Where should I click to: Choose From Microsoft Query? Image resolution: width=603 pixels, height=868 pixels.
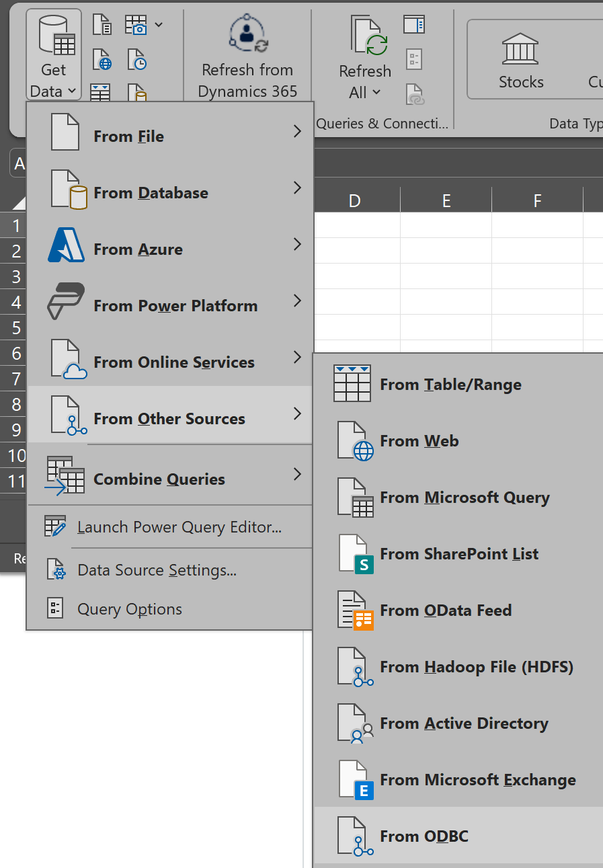tap(458, 498)
